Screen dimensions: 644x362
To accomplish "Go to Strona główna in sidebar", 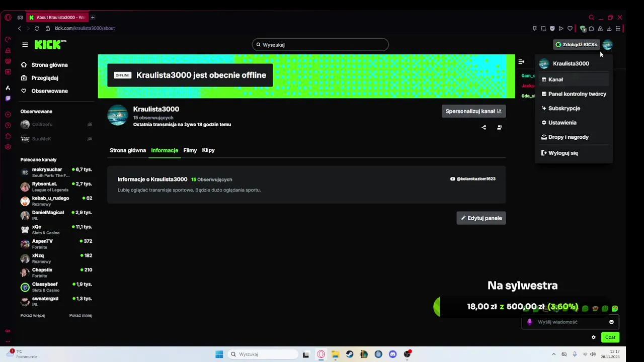I will (44, 65).
